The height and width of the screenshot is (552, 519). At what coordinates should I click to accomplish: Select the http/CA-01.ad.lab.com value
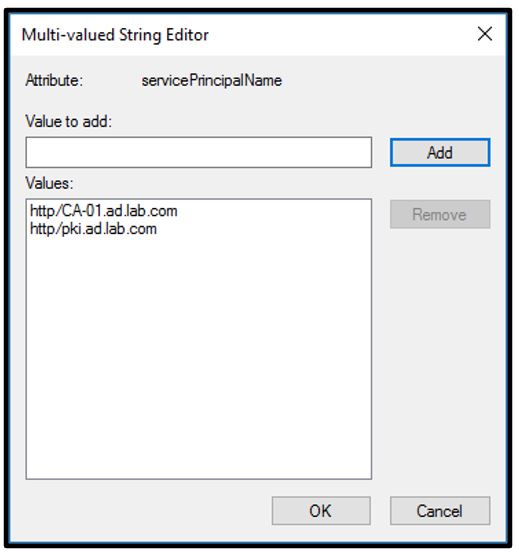click(104, 211)
